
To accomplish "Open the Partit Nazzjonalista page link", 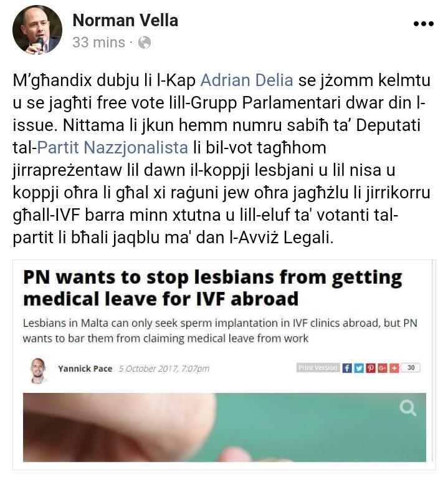I will pos(113,148).
